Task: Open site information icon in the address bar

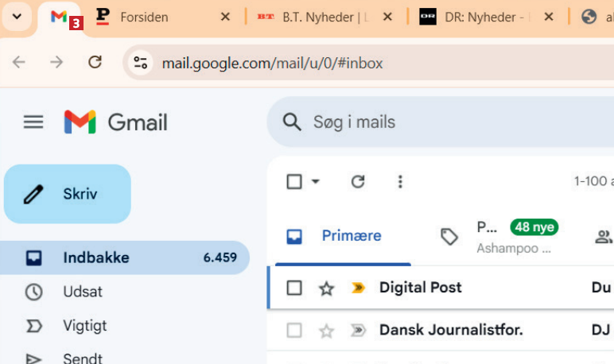Action: [x=140, y=63]
